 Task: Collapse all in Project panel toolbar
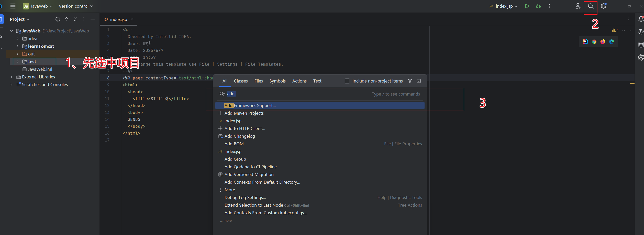(x=75, y=19)
